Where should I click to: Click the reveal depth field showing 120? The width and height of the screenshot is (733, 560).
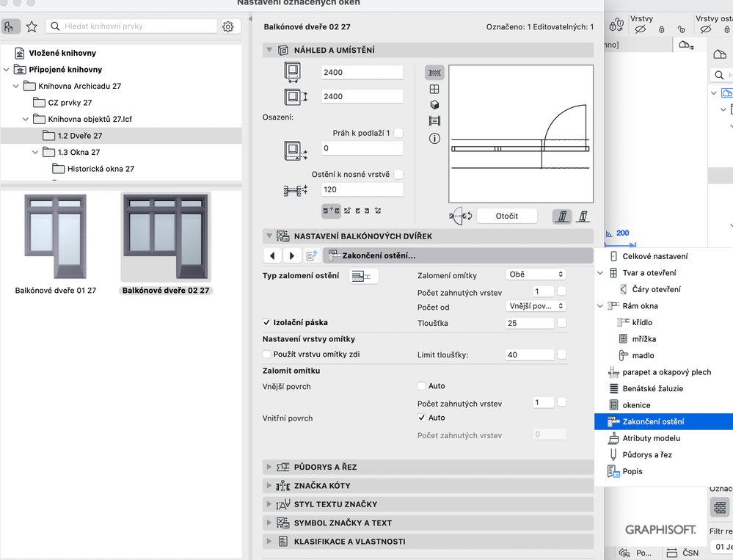362,189
